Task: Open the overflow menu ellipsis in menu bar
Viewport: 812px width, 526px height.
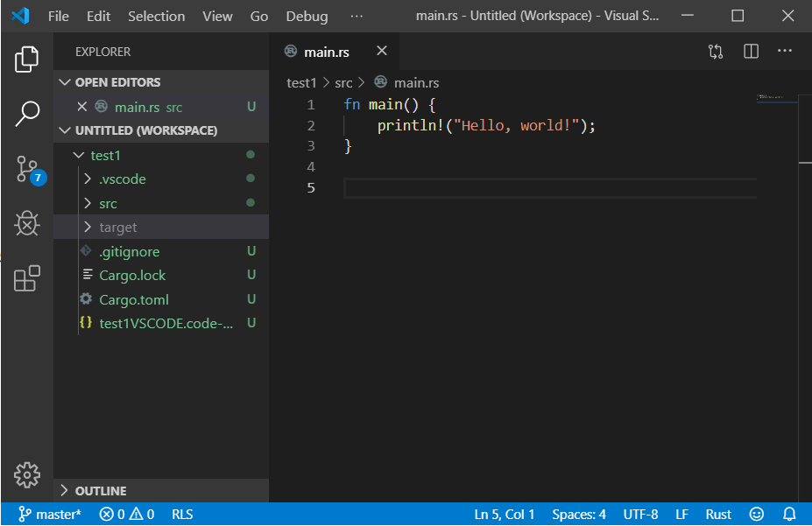Action: click(x=357, y=16)
